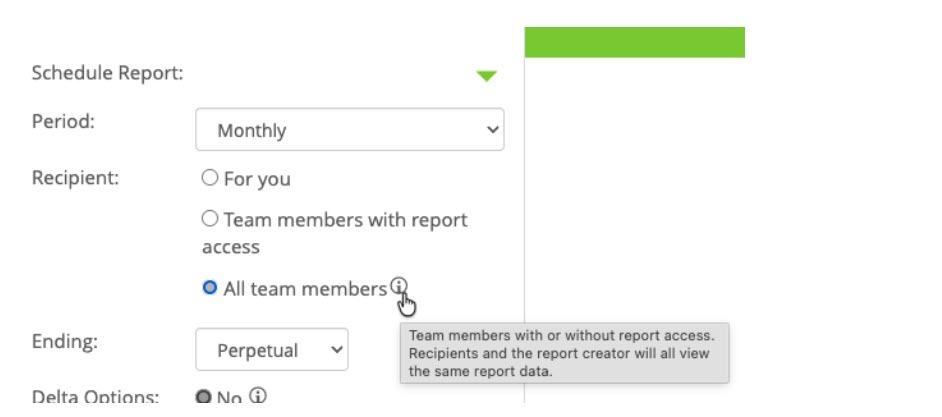This screenshot has width=942, height=417.
Task: Click the green bar at the top
Action: click(634, 42)
